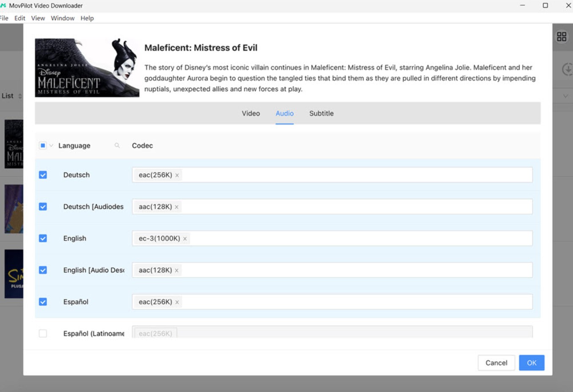Screen dimensions: 573x392
Task: Remove eac(256K) codec tag from Español
Action: pyautogui.click(x=177, y=302)
